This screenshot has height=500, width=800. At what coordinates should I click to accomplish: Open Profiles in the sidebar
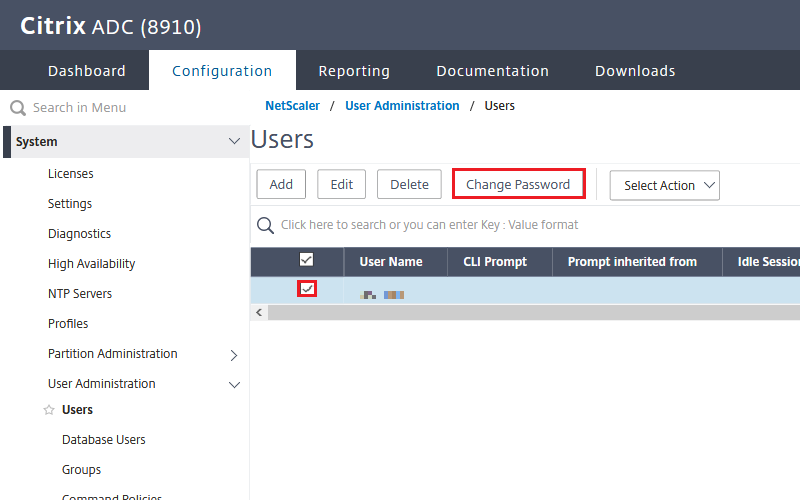click(68, 323)
